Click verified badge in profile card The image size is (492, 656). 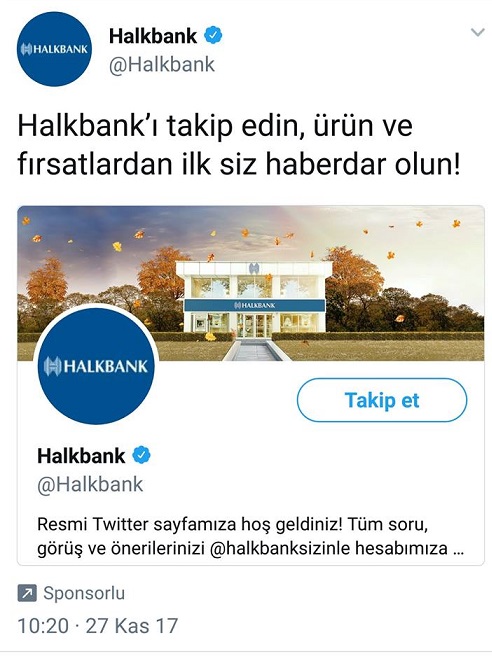point(141,455)
